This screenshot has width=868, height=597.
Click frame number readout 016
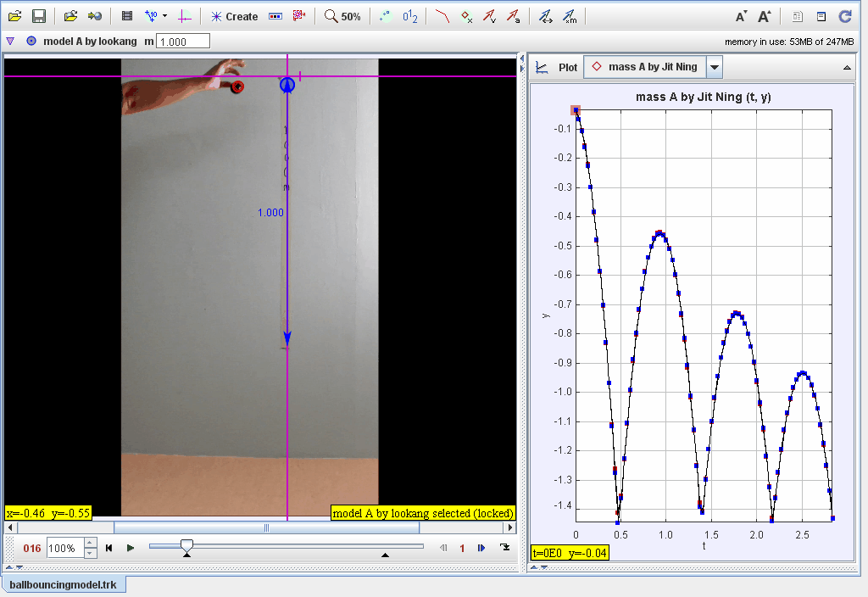click(32, 549)
